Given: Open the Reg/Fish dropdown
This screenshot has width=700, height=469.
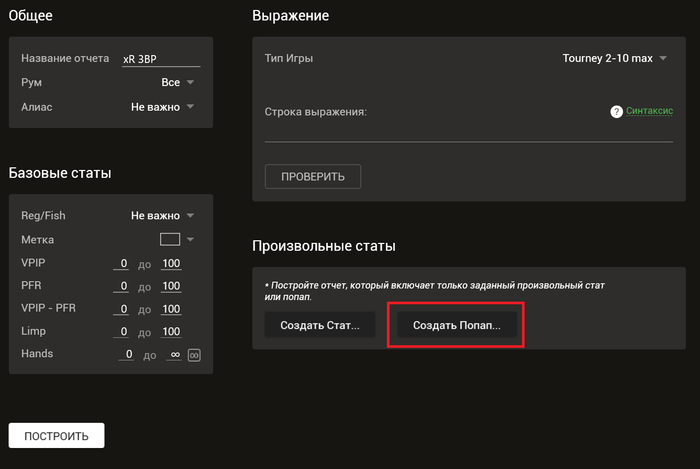Looking at the screenshot, I should click(x=162, y=215).
